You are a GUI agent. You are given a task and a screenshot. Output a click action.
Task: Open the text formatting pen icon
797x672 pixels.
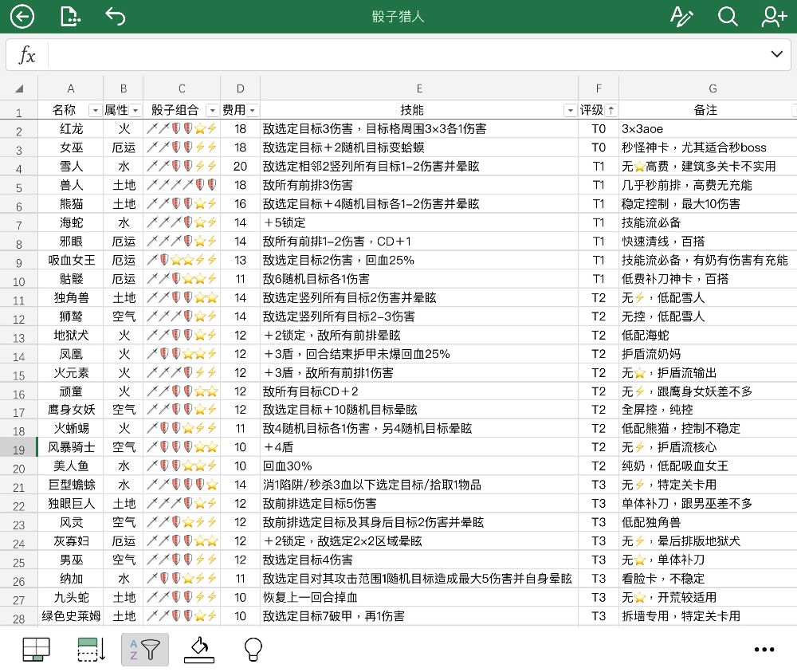(681, 17)
